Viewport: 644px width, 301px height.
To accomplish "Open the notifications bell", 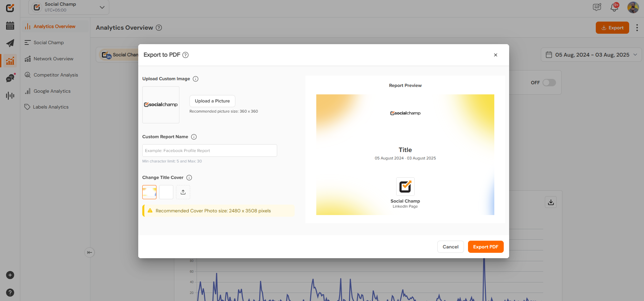I will click(614, 7).
